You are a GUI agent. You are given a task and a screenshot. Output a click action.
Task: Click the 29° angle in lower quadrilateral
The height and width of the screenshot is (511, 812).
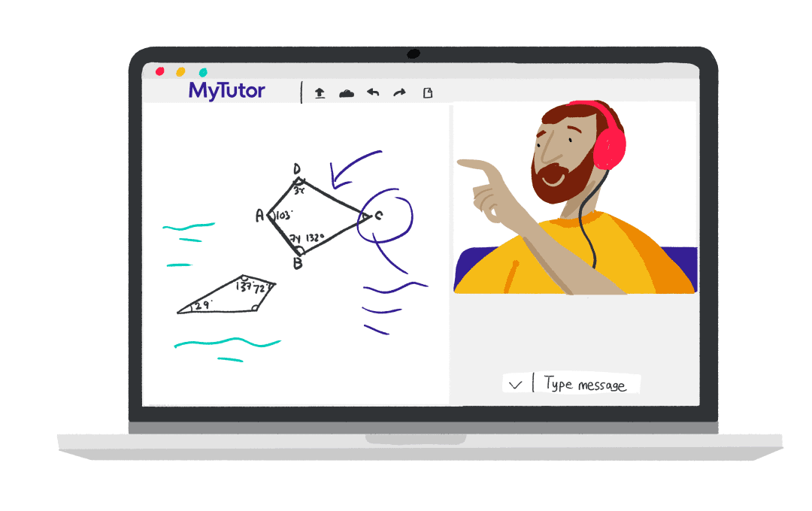coord(202,305)
